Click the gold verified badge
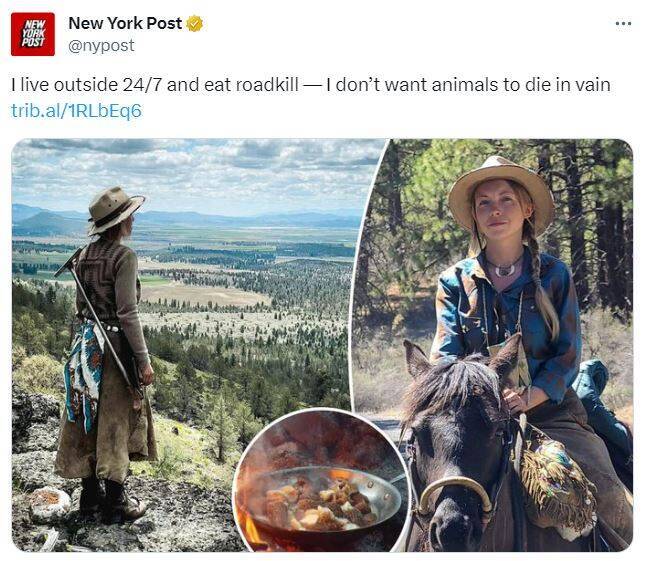Image resolution: width=650 pixels, height=561 pixels. (195, 24)
